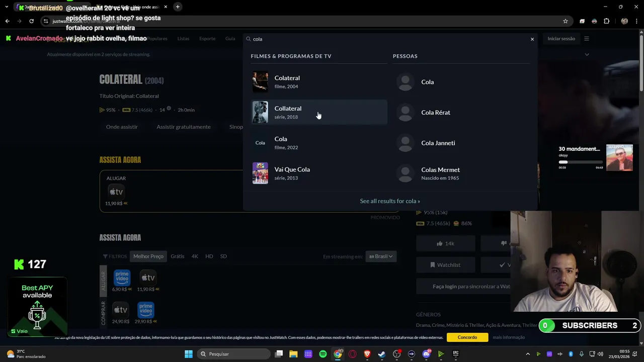Toggle the 4K quality filter

(195, 256)
